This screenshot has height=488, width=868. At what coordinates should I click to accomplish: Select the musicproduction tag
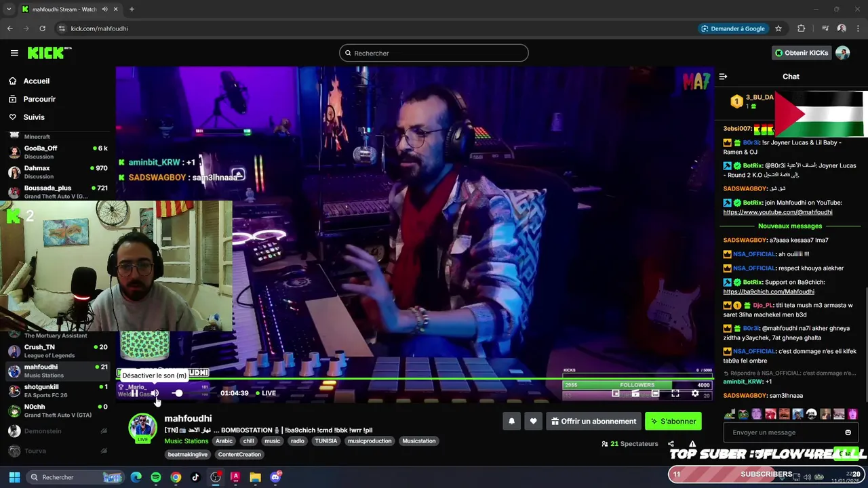370,441
